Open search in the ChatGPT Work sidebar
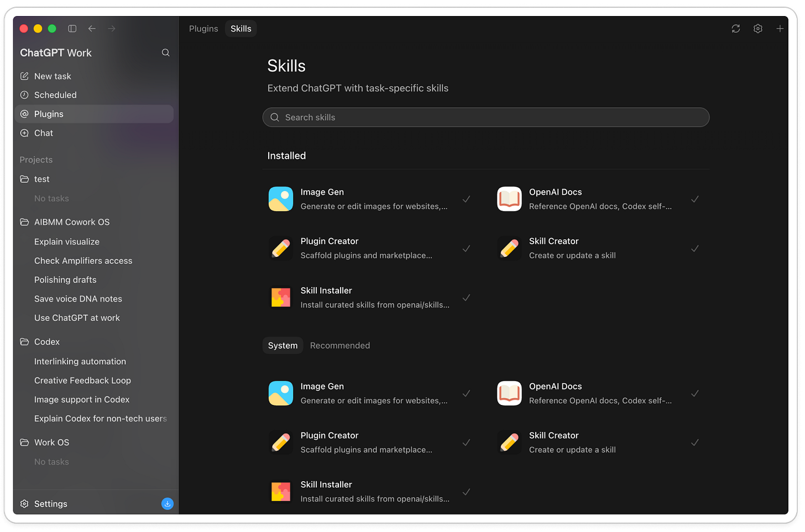 tap(165, 52)
